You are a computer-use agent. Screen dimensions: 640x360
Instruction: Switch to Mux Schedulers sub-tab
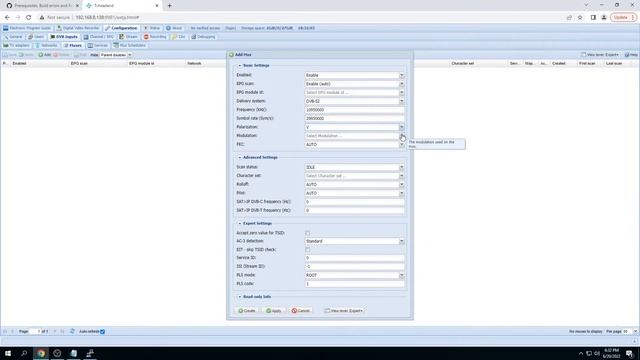pos(129,45)
